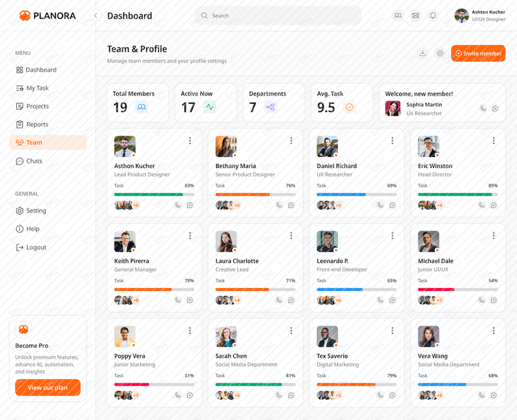Message Vera Wang with the chat icon
Screen dimensions: 517x420
tap(494, 395)
